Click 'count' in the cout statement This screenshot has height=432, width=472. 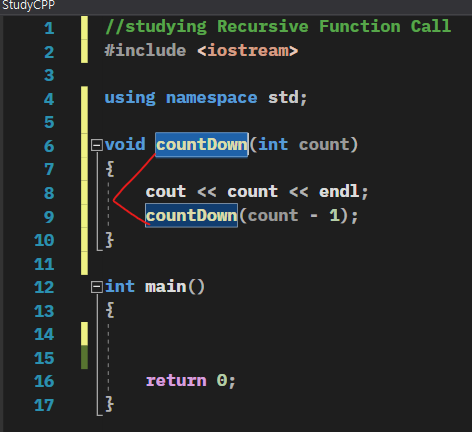coord(253,192)
